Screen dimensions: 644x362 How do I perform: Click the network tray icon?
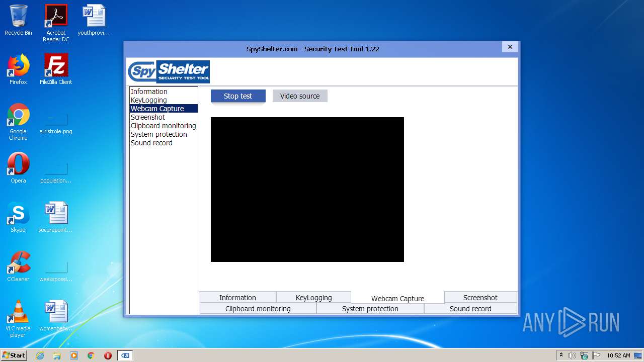(584, 355)
